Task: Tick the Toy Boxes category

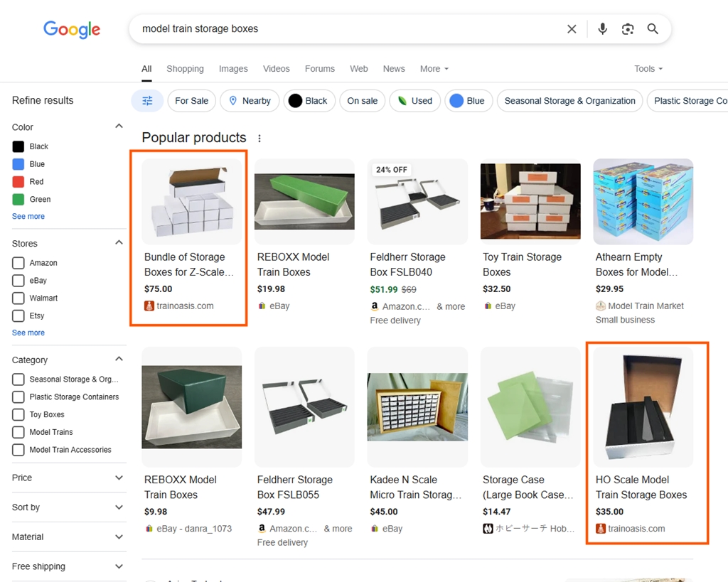Action: point(18,415)
